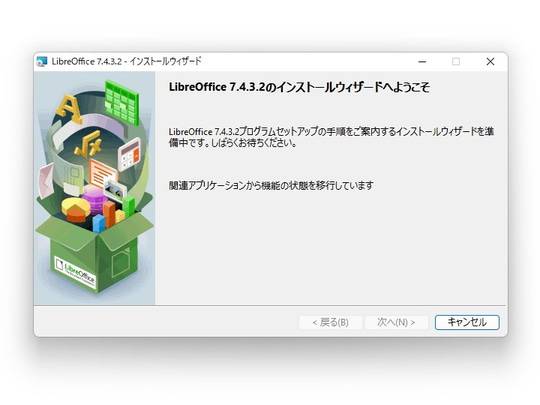540x405 pixels.
Task: Click the LibreOffice installer icon in title bar
Action: [42, 62]
